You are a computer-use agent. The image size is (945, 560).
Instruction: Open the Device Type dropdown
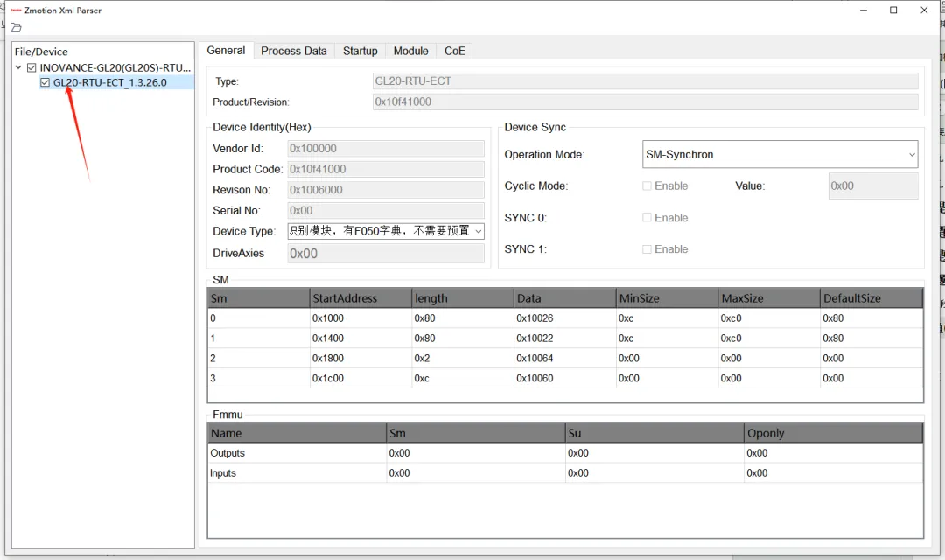coord(386,231)
